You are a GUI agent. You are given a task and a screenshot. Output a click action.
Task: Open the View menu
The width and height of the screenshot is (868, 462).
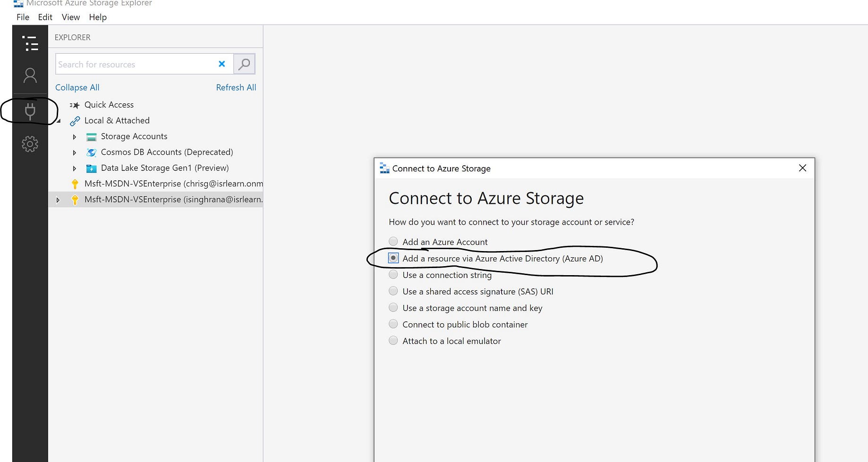pos(70,17)
